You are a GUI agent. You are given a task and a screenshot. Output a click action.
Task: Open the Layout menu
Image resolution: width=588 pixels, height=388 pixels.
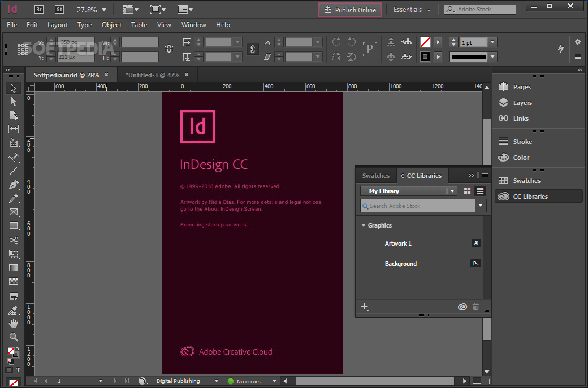pos(58,25)
